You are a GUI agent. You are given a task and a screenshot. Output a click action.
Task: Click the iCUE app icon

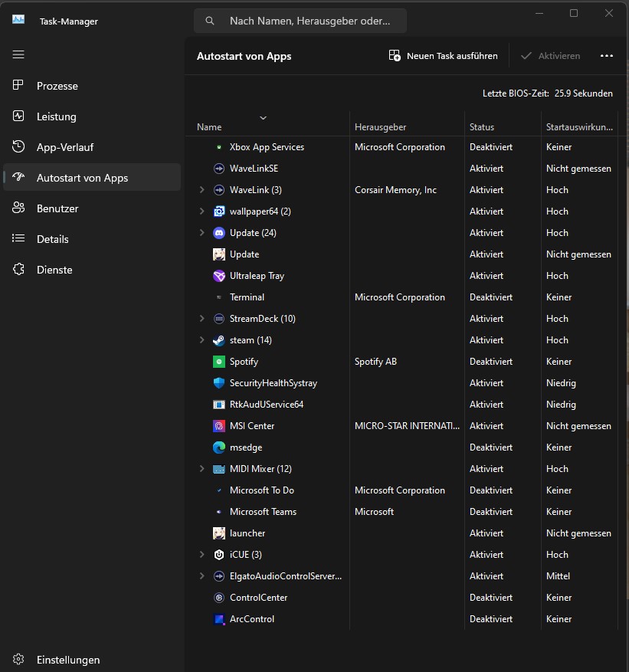point(219,555)
